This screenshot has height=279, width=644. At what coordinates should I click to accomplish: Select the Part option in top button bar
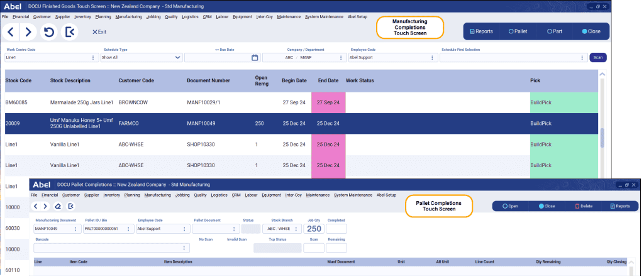553,31
